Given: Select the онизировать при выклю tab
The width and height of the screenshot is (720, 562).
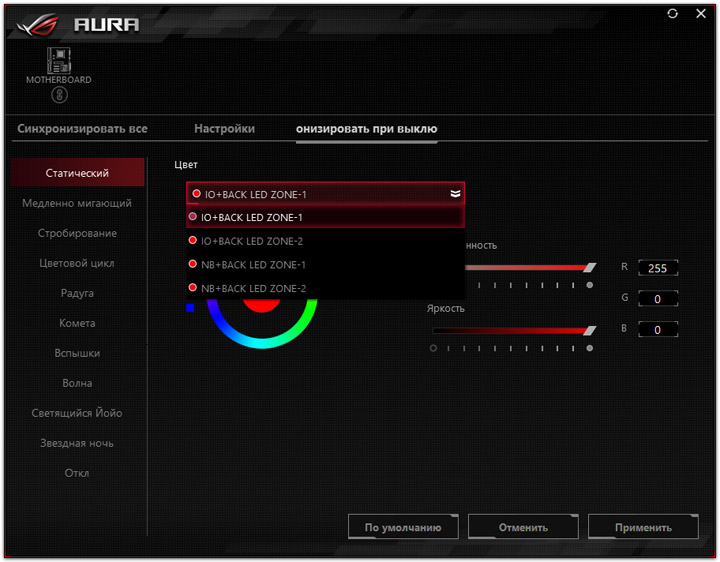Looking at the screenshot, I should (366, 129).
